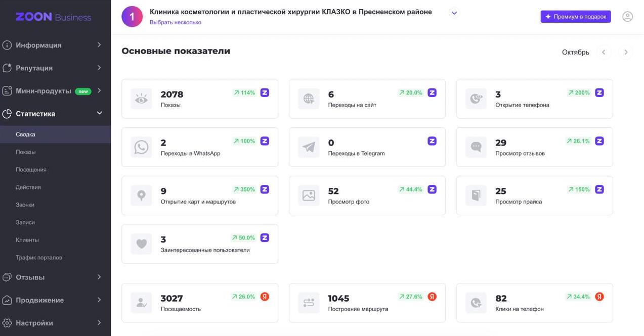Open Звонки in the statistics menu
Viewport: 644px width, 336px height.
click(27, 204)
